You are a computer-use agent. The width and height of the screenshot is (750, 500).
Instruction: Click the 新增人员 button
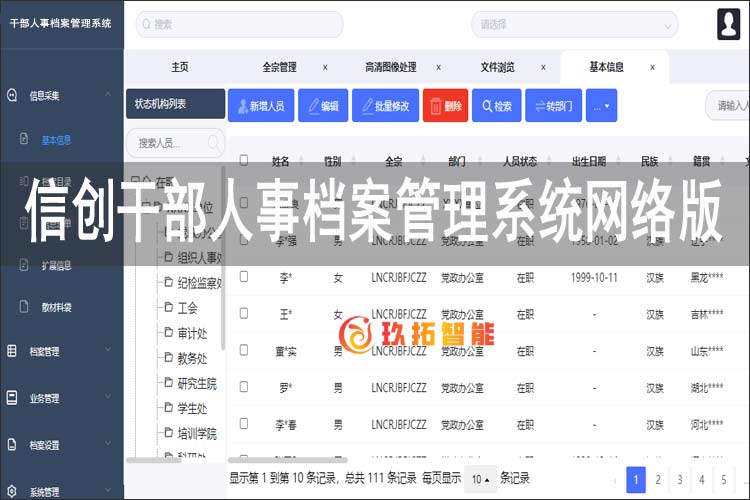261,106
